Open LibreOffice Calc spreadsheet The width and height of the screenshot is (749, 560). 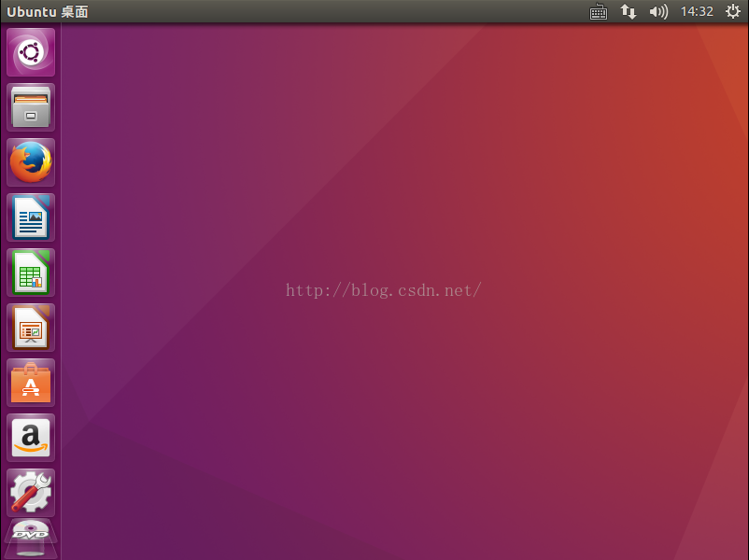point(31,273)
